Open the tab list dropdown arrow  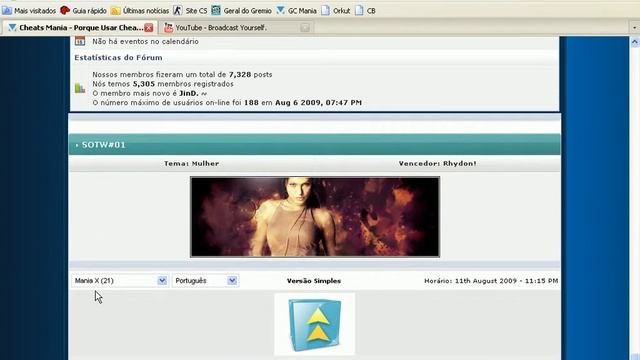635,28
